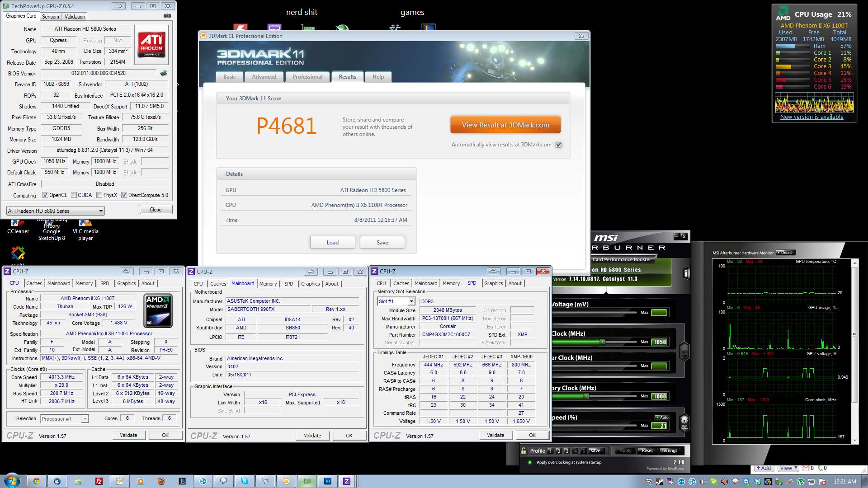The image size is (868, 488).
Task: Click the uTorrent tray icon
Action: pyautogui.click(x=800, y=482)
